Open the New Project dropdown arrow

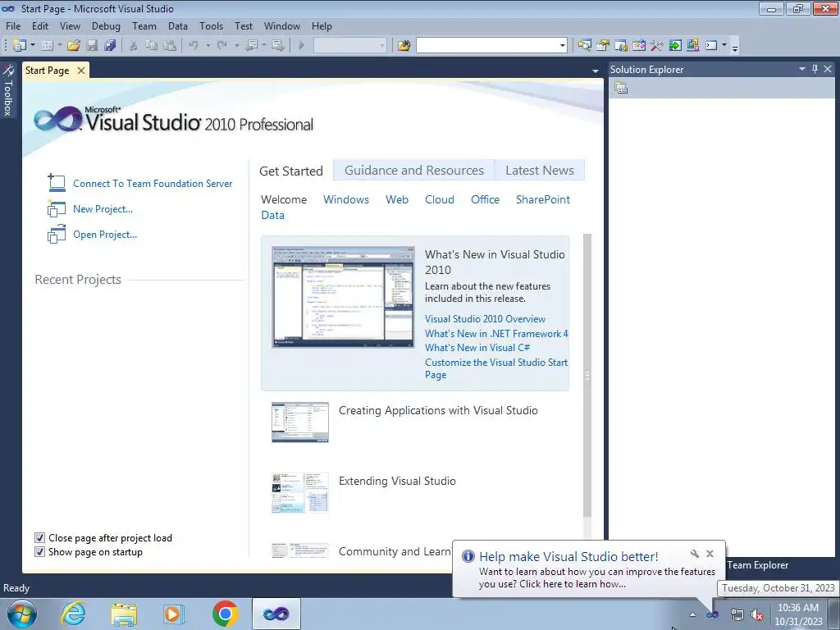[x=32, y=46]
